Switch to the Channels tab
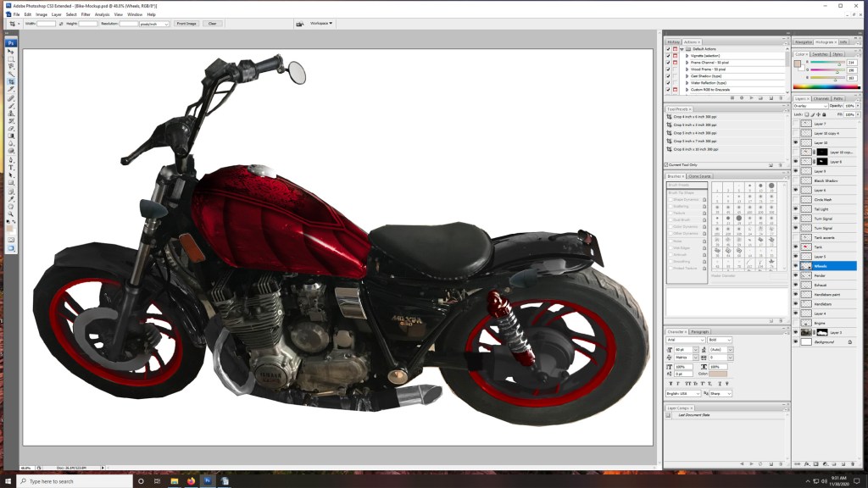 tap(821, 98)
